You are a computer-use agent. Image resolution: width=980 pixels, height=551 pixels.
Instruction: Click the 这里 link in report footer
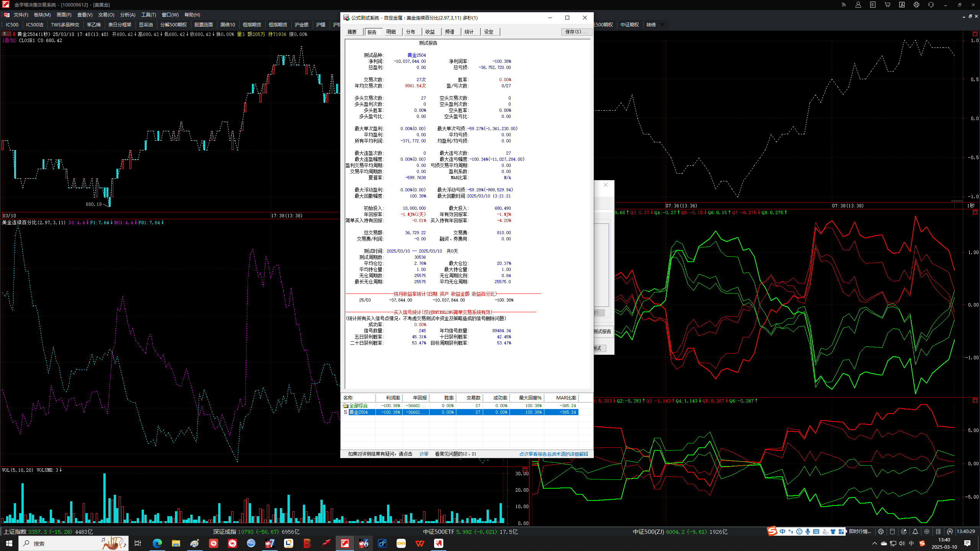[x=424, y=454]
